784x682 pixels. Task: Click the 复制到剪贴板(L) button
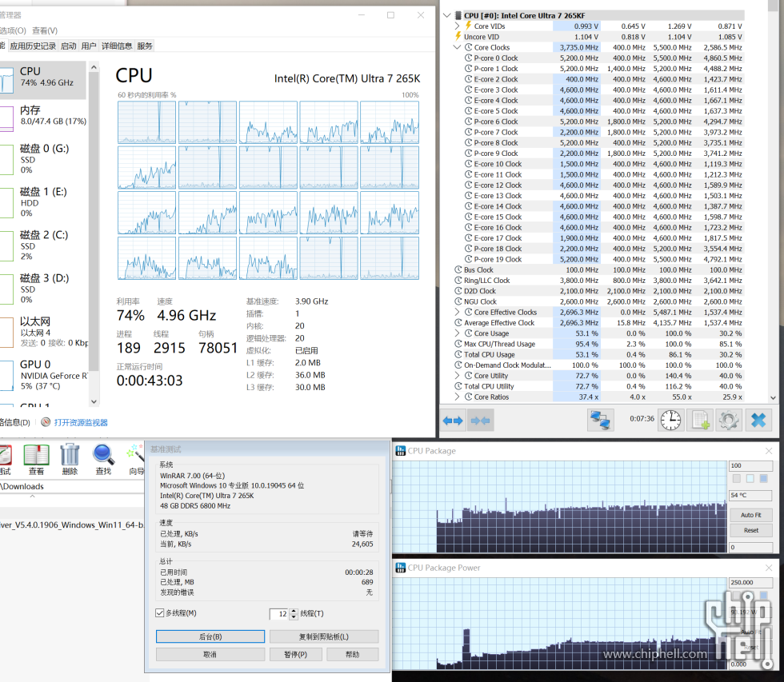click(x=324, y=636)
